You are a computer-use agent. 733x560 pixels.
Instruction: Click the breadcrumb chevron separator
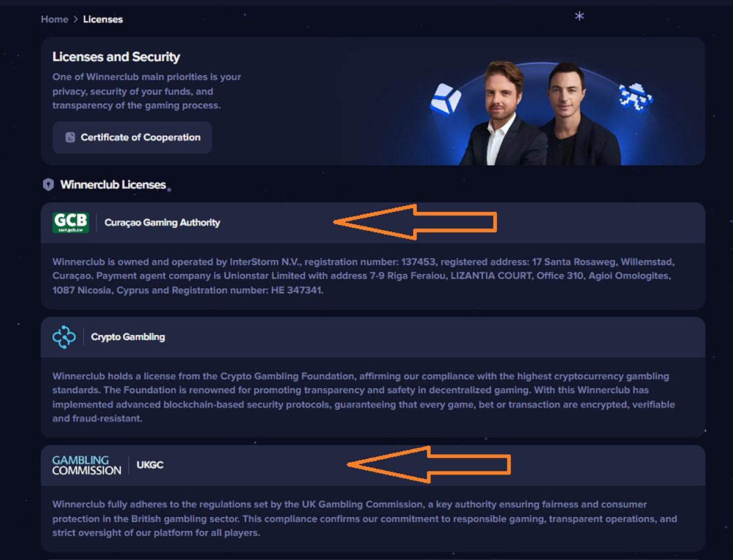[x=76, y=20]
